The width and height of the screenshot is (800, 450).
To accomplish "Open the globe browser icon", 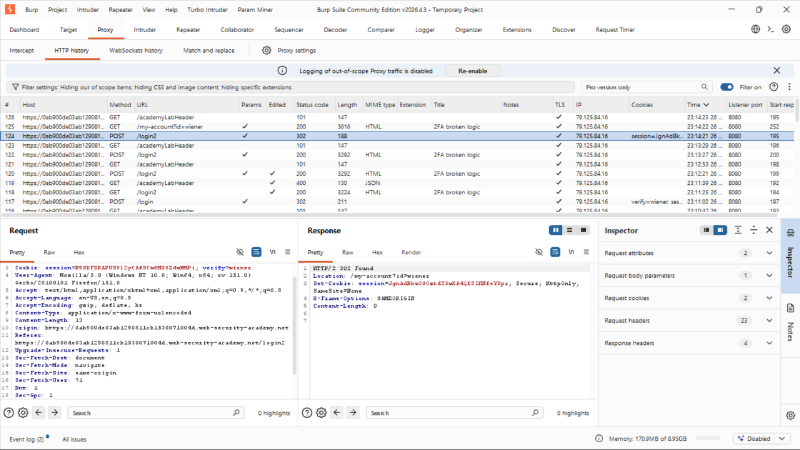I will [756, 29].
